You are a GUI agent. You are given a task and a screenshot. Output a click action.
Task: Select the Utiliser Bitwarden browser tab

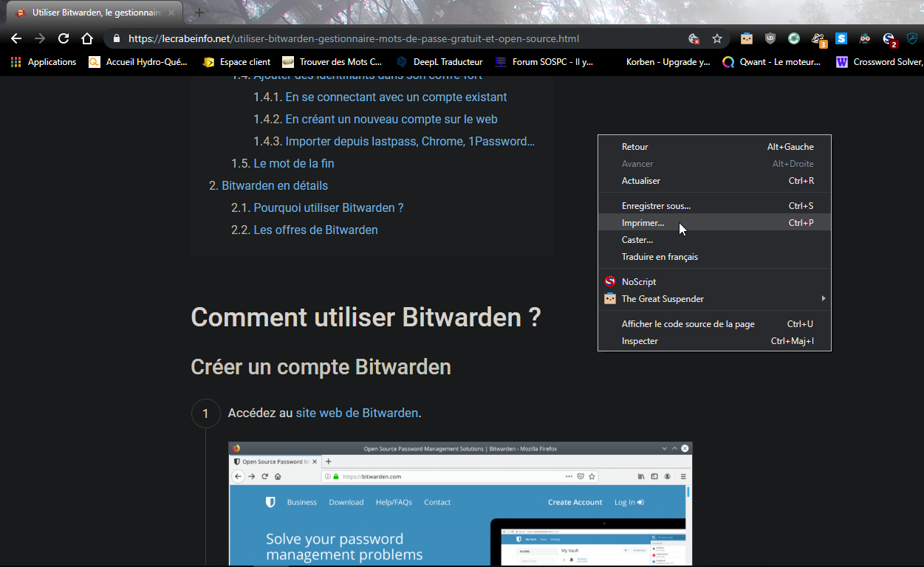tap(96, 13)
